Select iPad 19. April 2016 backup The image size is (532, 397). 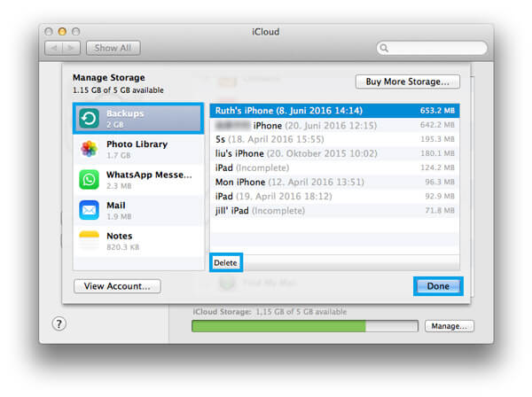click(x=334, y=197)
